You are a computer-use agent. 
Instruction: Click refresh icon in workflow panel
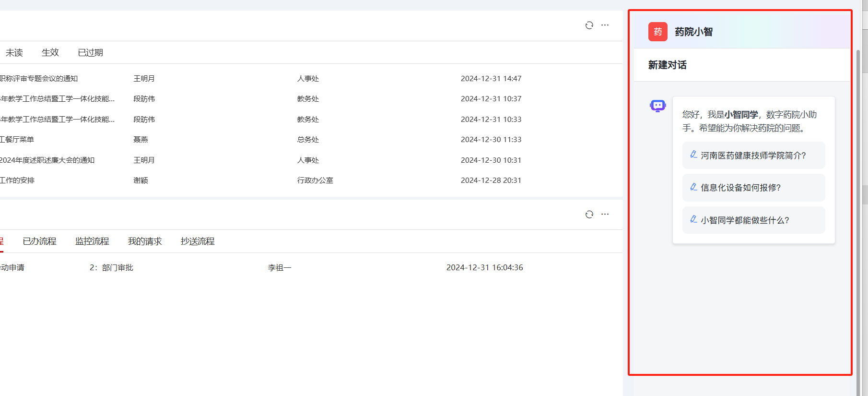pyautogui.click(x=589, y=215)
